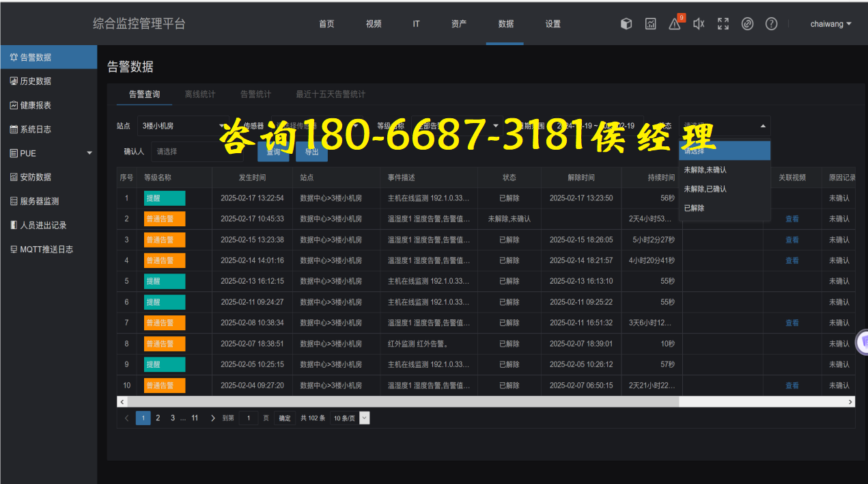This screenshot has height=484, width=868.
Task: Go to the 视频 menu
Action: (374, 24)
